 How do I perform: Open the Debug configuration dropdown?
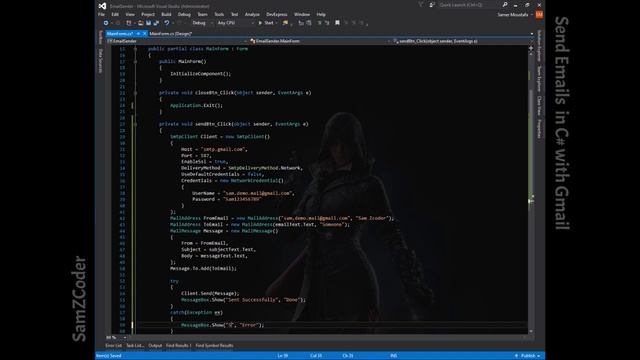(202, 23)
